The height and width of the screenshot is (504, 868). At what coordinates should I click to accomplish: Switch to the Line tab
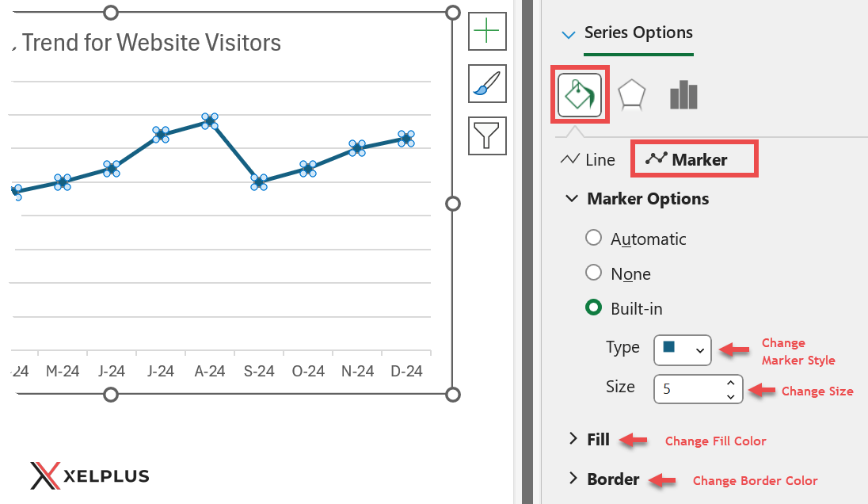click(588, 159)
